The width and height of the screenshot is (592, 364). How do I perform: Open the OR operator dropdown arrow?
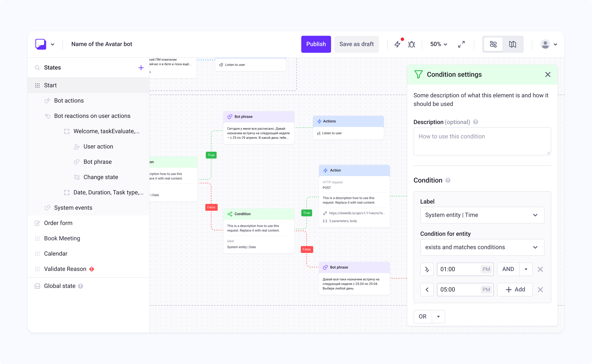coord(438,317)
